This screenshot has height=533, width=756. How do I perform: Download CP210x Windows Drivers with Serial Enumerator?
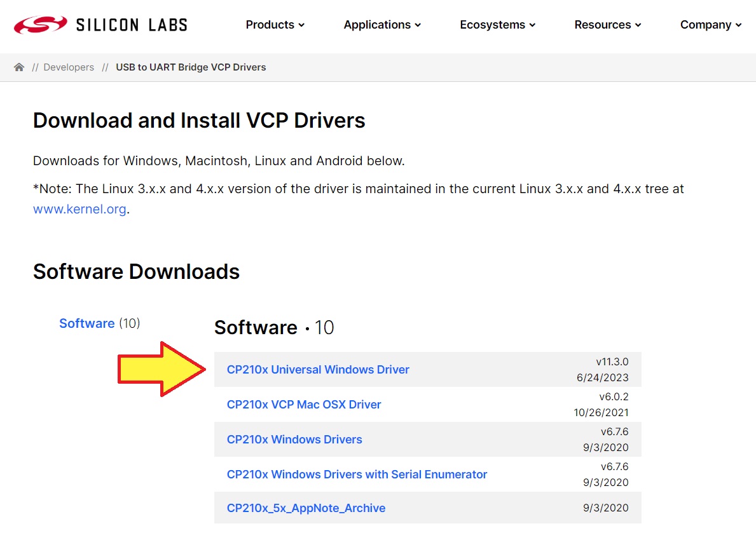click(x=357, y=475)
